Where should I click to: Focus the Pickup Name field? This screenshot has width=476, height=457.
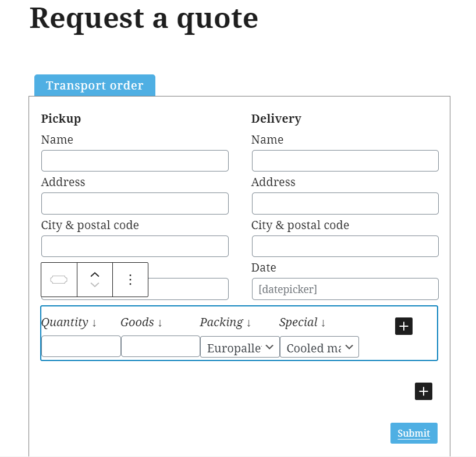(135, 160)
